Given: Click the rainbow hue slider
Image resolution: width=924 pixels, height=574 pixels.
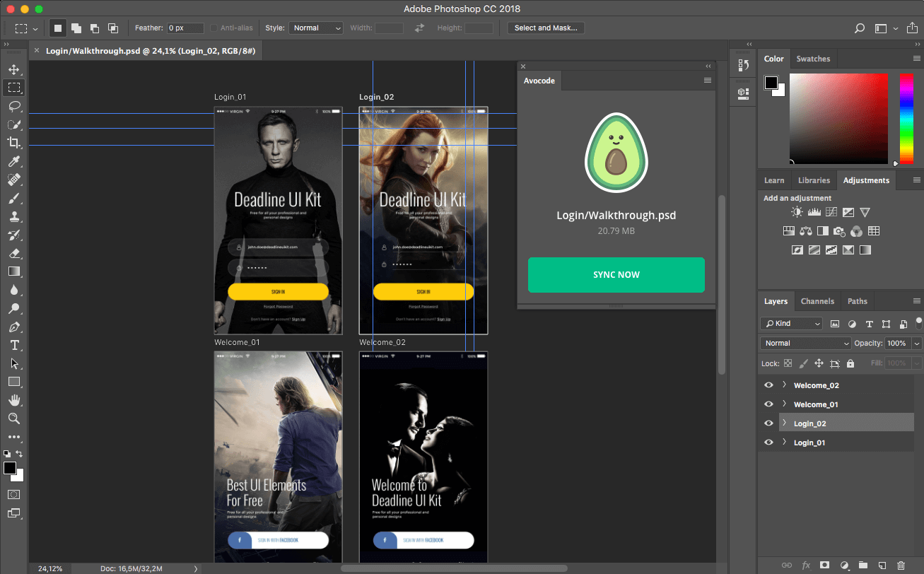Looking at the screenshot, I should 906,119.
